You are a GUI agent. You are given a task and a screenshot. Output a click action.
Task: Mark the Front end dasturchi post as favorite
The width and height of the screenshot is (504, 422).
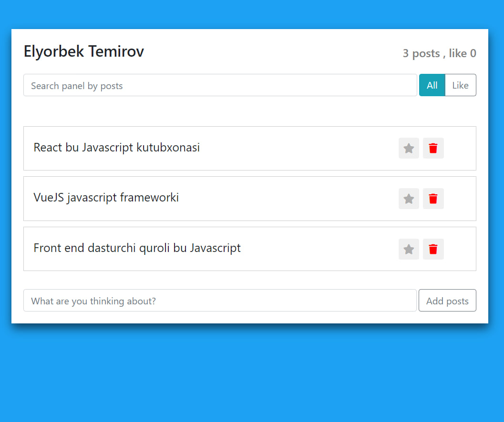tap(409, 249)
